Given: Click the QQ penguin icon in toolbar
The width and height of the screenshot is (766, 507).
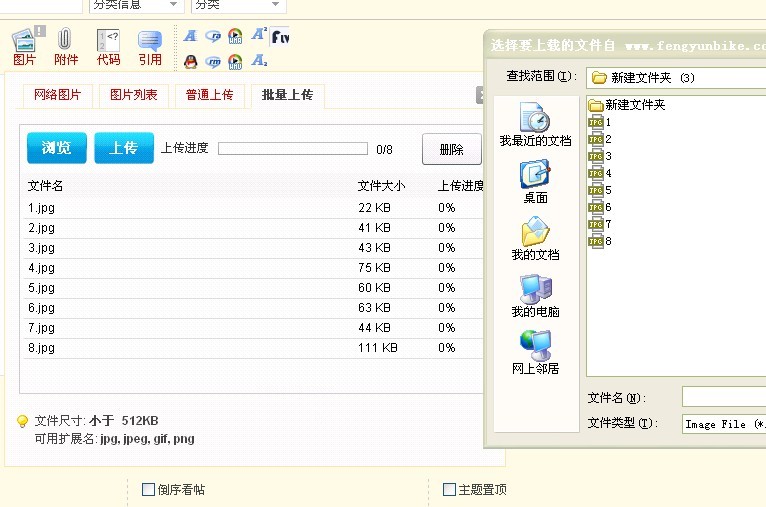Looking at the screenshot, I should (x=191, y=61).
